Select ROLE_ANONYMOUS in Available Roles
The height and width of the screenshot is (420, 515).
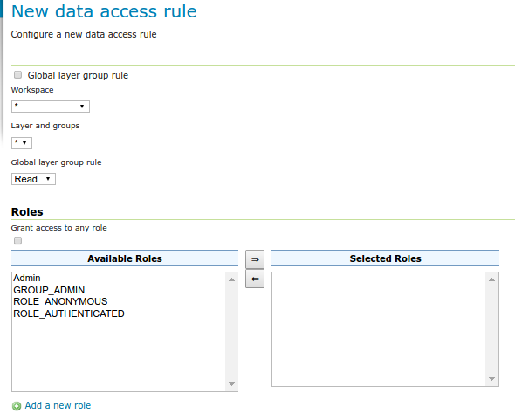click(119, 301)
